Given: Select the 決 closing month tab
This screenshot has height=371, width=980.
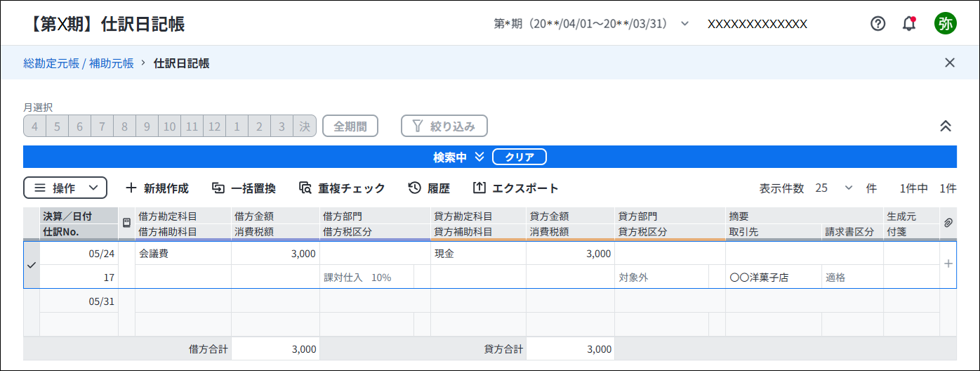Looking at the screenshot, I should (305, 126).
